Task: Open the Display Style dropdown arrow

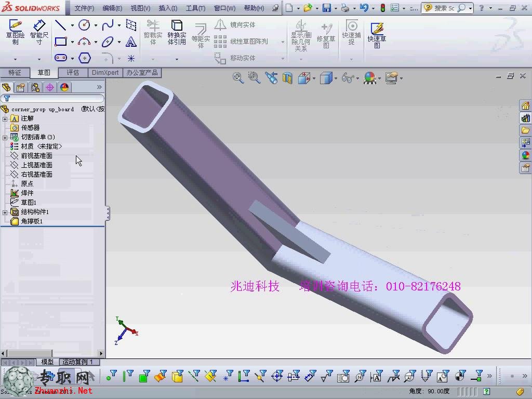Action: tap(336, 78)
